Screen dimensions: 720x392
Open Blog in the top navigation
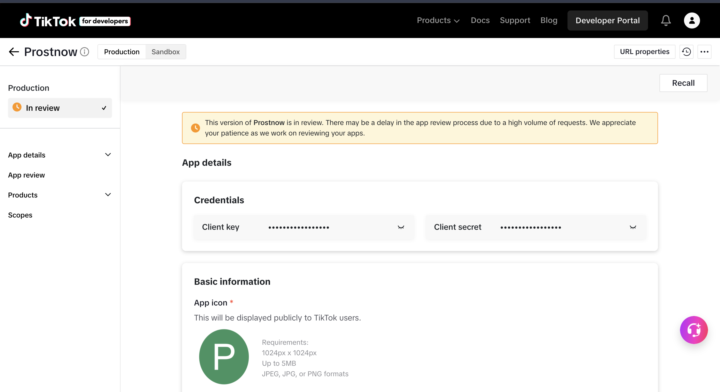point(549,20)
